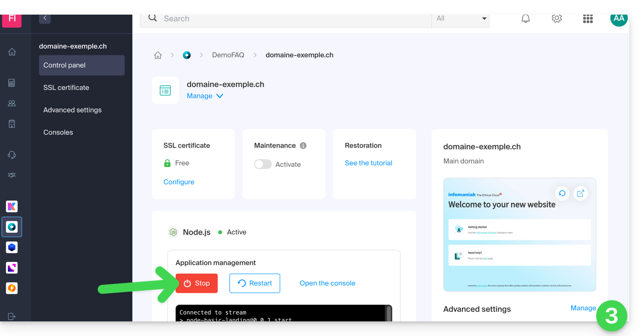Go to Consoles in side menu
The width and height of the screenshot is (644, 336).
click(58, 132)
